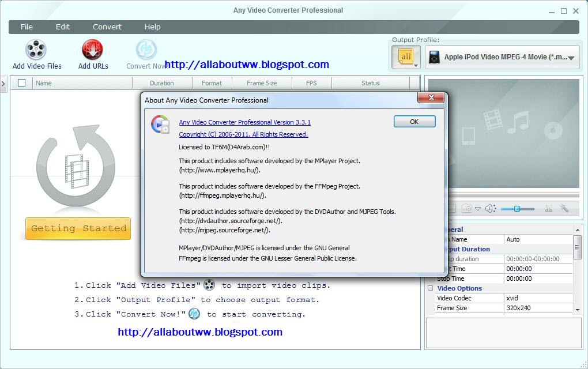Sort by the Status column header
Image resolution: width=588 pixels, height=369 pixels.
tap(371, 83)
